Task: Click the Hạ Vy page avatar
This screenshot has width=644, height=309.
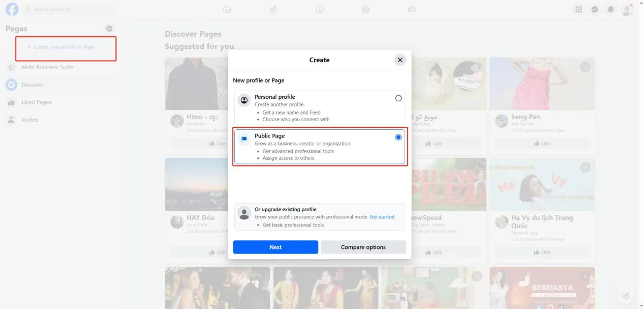Action: click(x=502, y=221)
